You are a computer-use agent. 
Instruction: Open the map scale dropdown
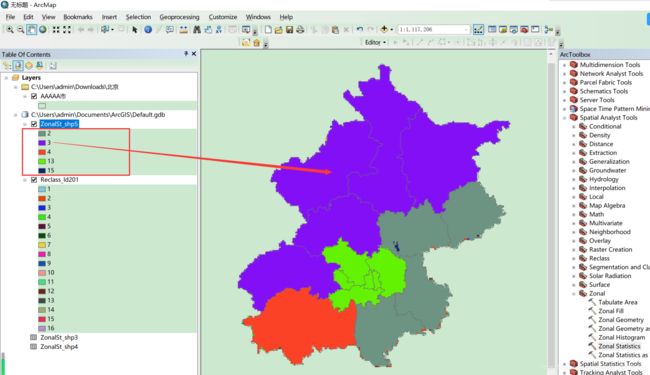(466, 30)
